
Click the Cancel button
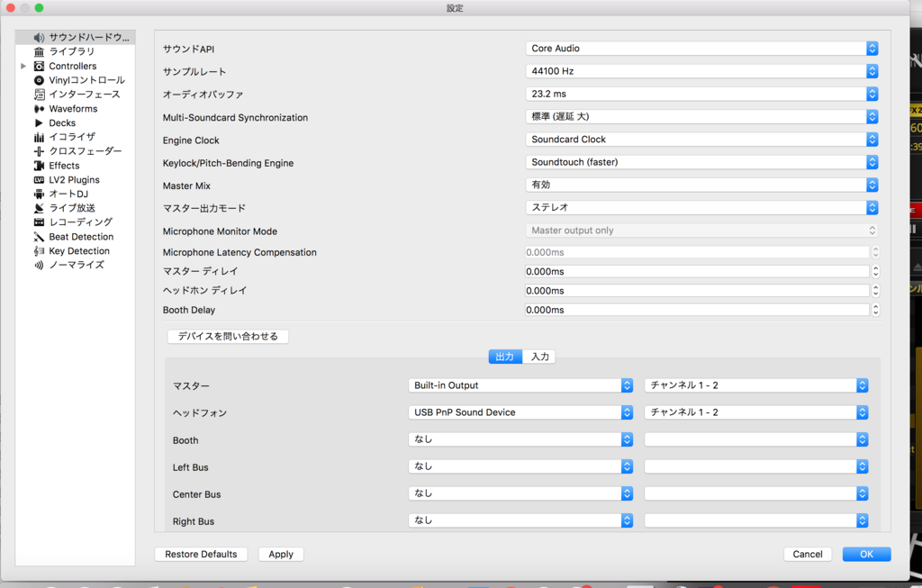808,555
